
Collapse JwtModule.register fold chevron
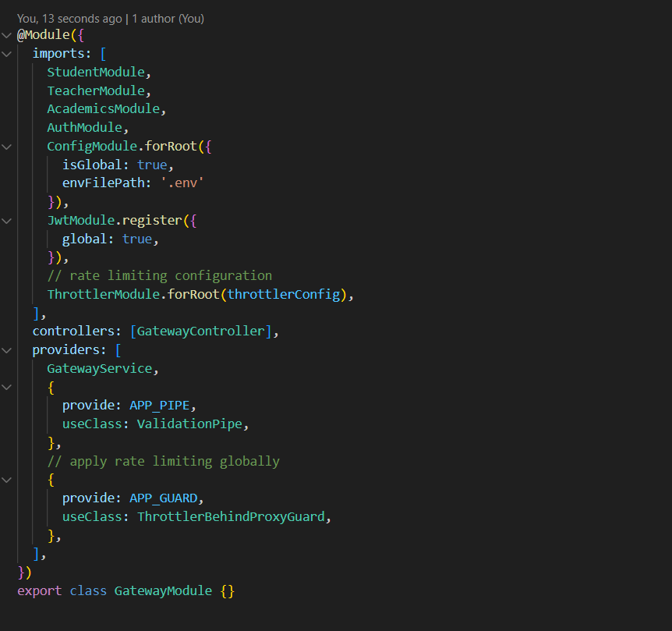tap(6, 222)
